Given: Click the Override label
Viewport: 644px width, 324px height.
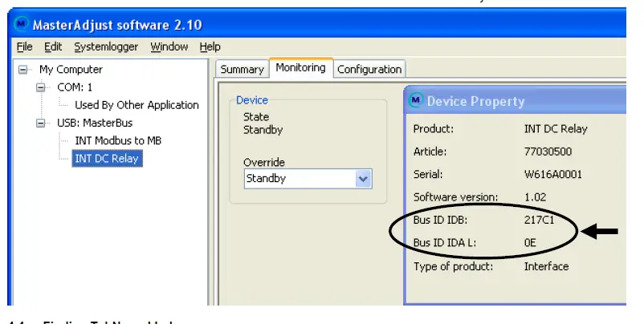Looking at the screenshot, I should point(263,163).
